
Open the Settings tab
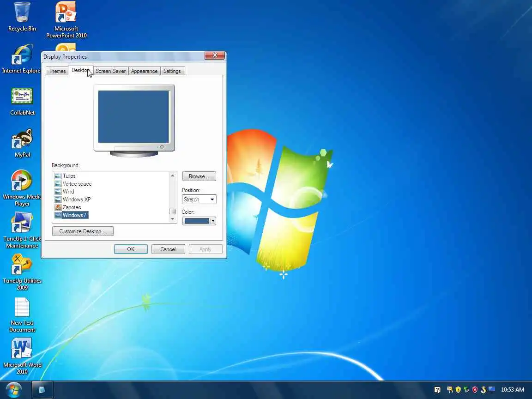(172, 71)
